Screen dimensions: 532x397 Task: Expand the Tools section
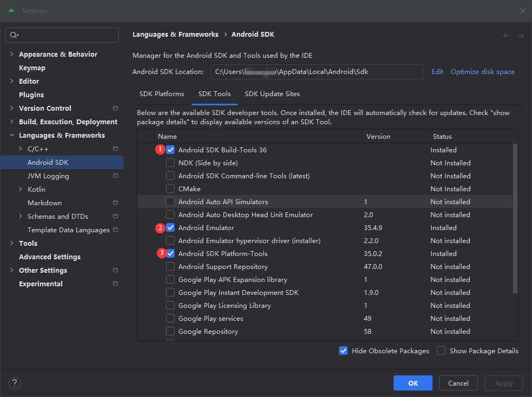pyautogui.click(x=11, y=243)
